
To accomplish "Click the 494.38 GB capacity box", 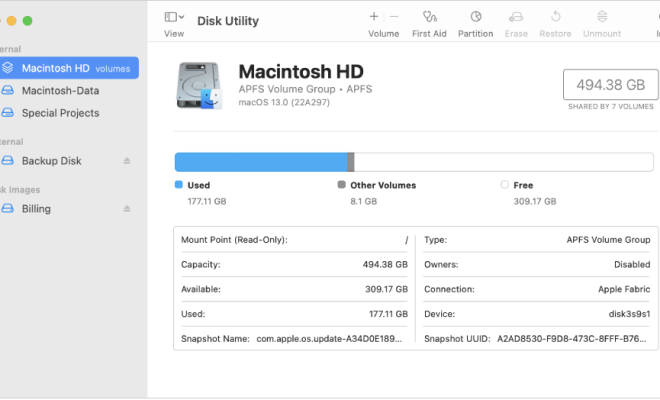I will pos(610,85).
